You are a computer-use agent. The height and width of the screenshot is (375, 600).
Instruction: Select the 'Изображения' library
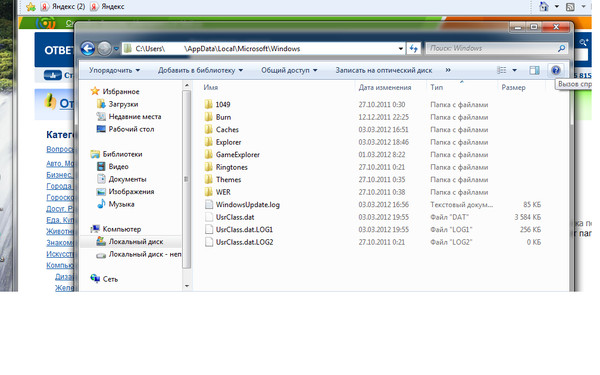coord(131,192)
